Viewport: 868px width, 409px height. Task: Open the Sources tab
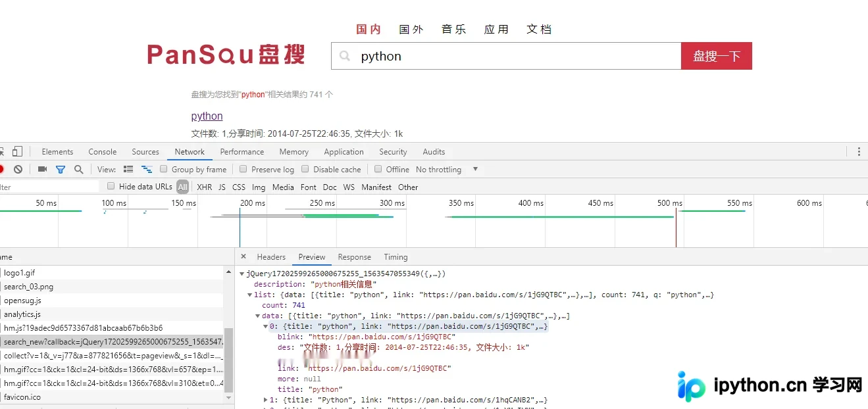[145, 152]
